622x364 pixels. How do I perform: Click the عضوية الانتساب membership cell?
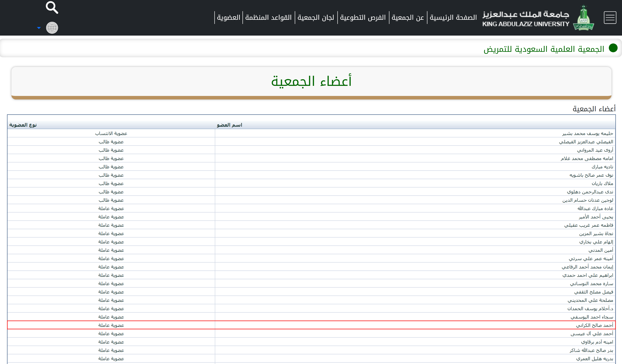pos(111,133)
